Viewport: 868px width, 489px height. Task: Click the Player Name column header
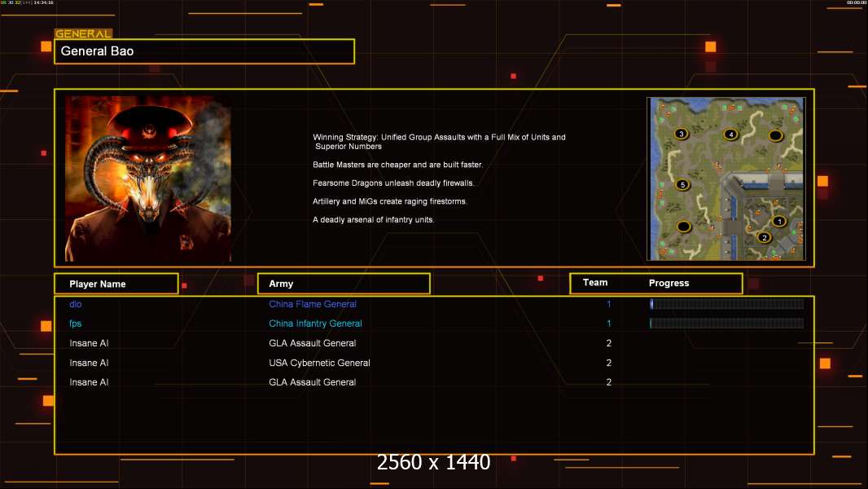pos(116,284)
